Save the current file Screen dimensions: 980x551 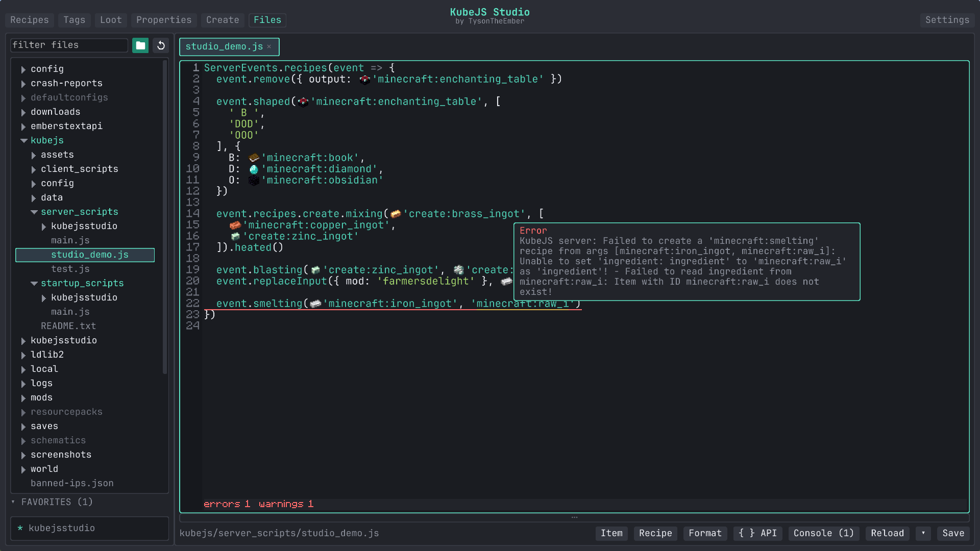[953, 533]
